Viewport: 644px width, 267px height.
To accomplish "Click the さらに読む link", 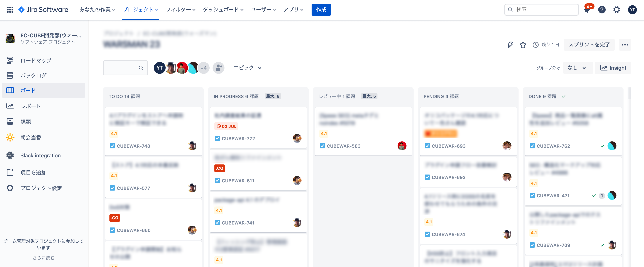I will [x=43, y=258].
